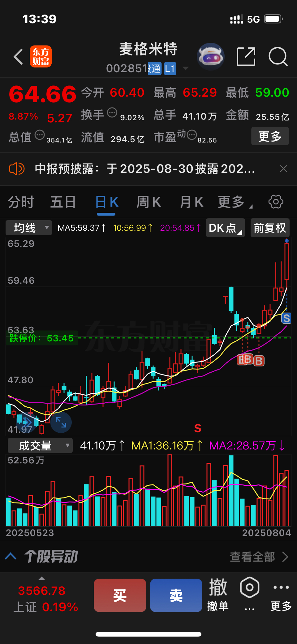This screenshot has height=644, width=297.
Task: Tap the hexagon target icon
Action: pyautogui.click(x=250, y=587)
